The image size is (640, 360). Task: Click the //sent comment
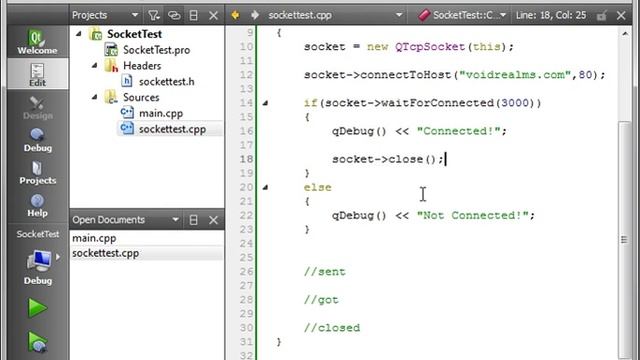[x=324, y=271]
